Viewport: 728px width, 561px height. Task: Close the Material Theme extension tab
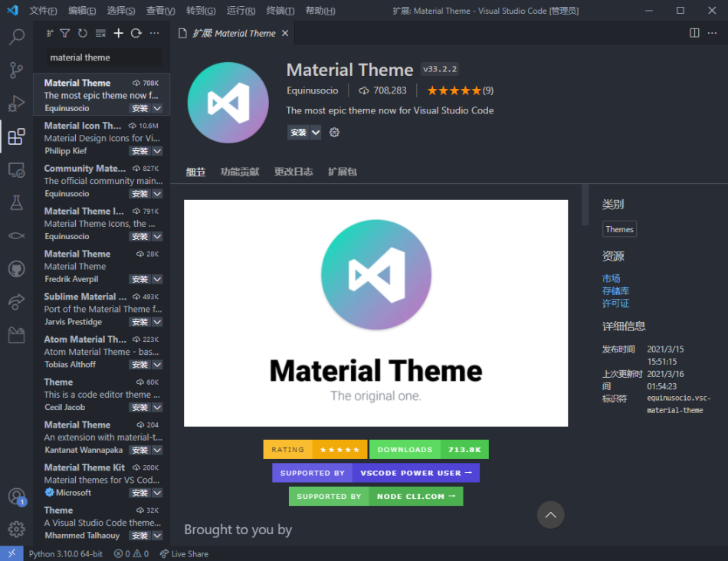tap(285, 34)
